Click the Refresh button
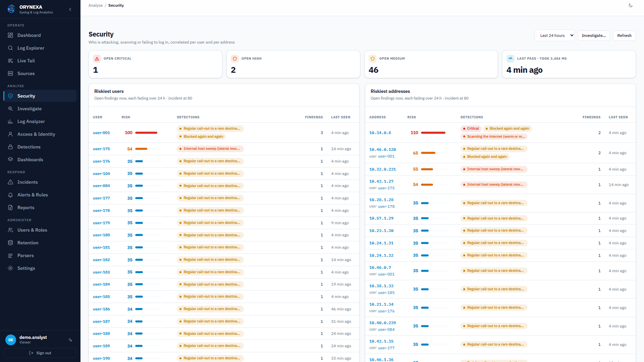Screen dimensions: 644x362 [624, 35]
